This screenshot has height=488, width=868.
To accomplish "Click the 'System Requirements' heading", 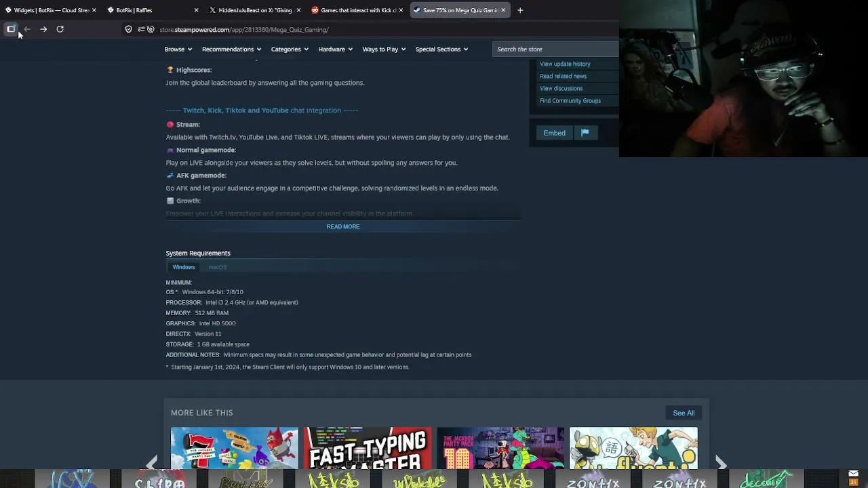I will tap(198, 253).
